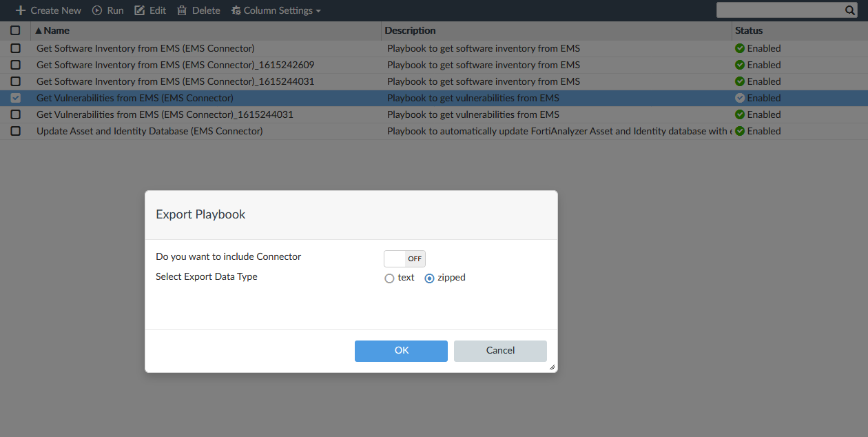
Task: Click the Column Settings gear icon
Action: tap(236, 10)
